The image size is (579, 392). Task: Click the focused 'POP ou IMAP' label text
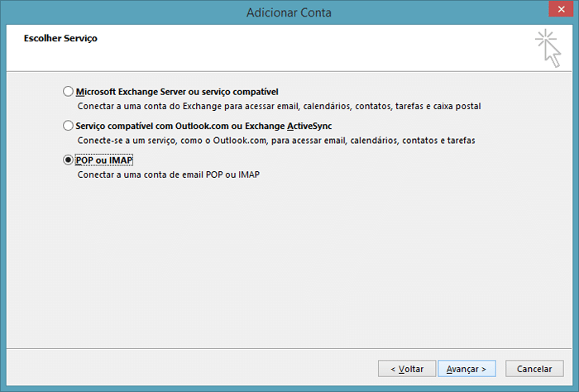tap(104, 160)
